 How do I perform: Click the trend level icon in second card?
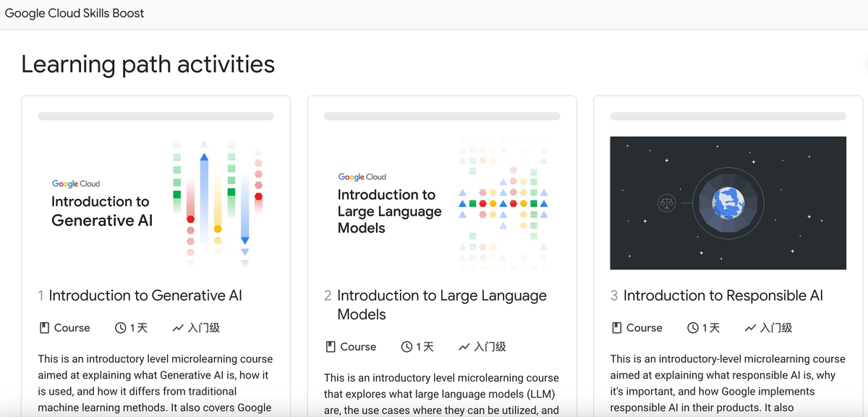tap(464, 347)
